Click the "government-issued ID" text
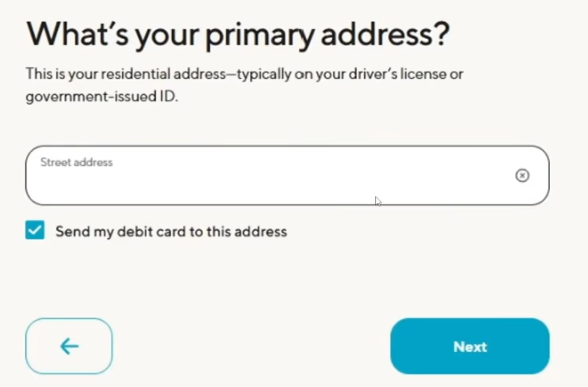Image resolution: width=588 pixels, height=387 pixels. [102, 97]
